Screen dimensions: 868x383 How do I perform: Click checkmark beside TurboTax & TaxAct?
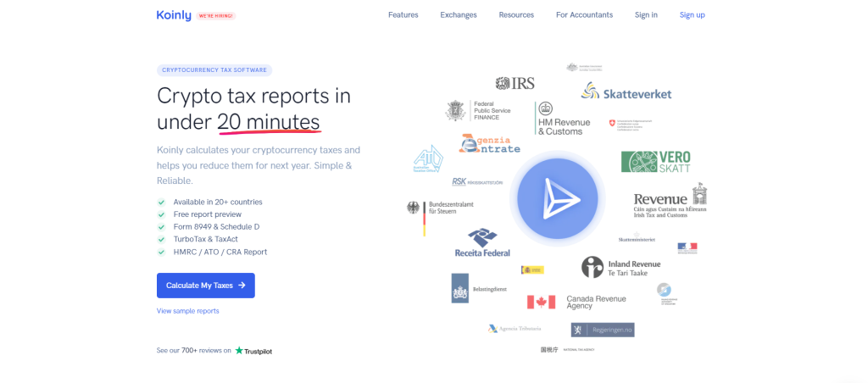click(x=161, y=239)
